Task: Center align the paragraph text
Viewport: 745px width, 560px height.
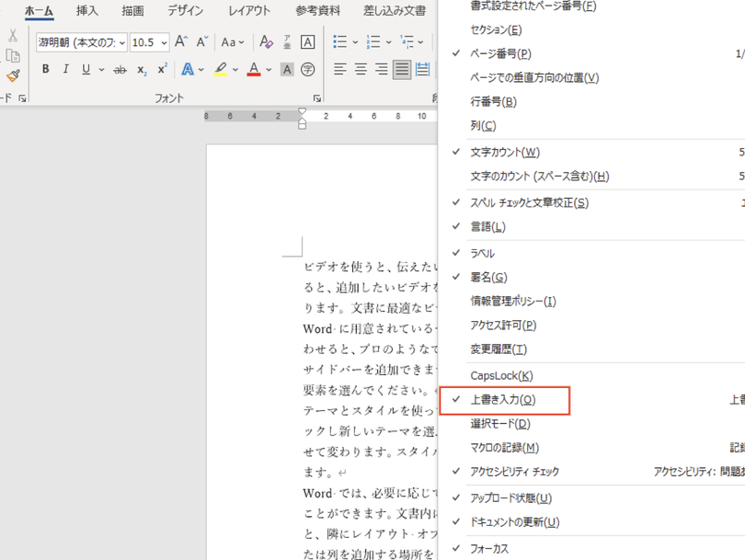Action: 361,70
